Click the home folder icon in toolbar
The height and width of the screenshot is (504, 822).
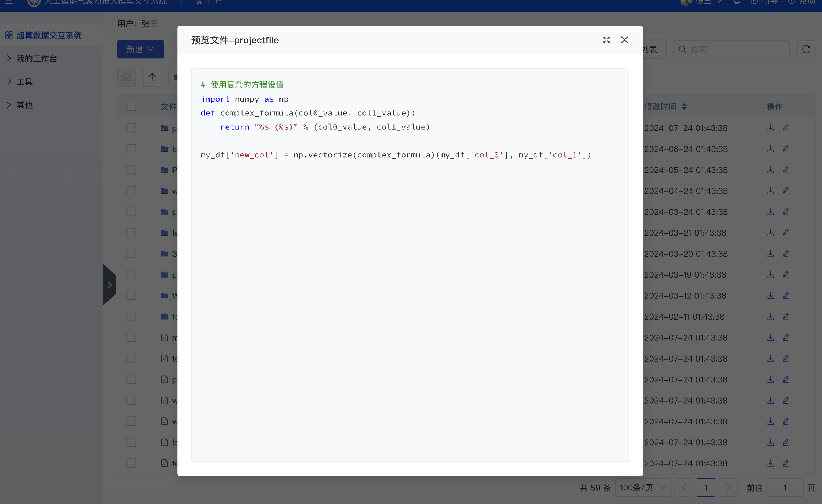point(126,77)
